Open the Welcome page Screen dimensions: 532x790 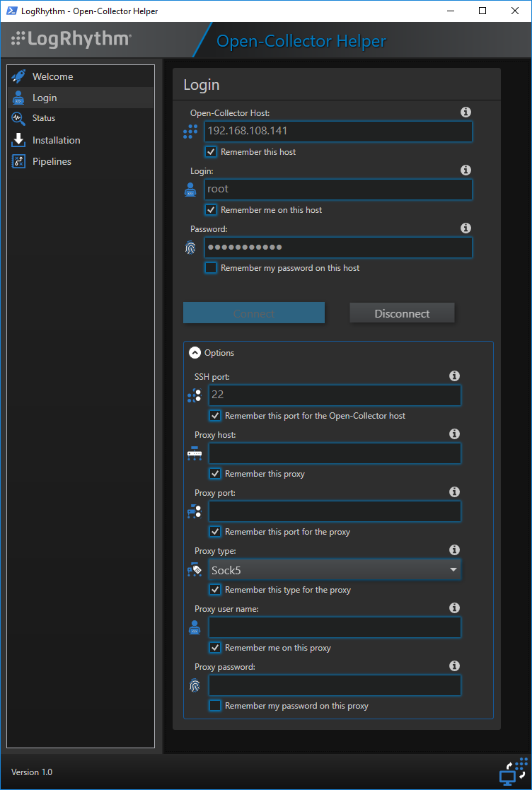tap(81, 76)
